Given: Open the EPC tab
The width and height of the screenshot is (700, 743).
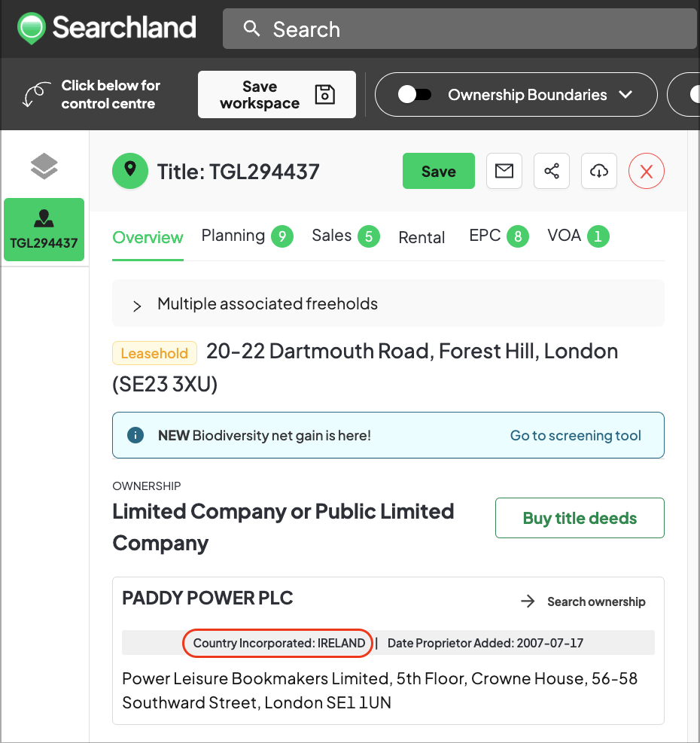Looking at the screenshot, I should [498, 236].
